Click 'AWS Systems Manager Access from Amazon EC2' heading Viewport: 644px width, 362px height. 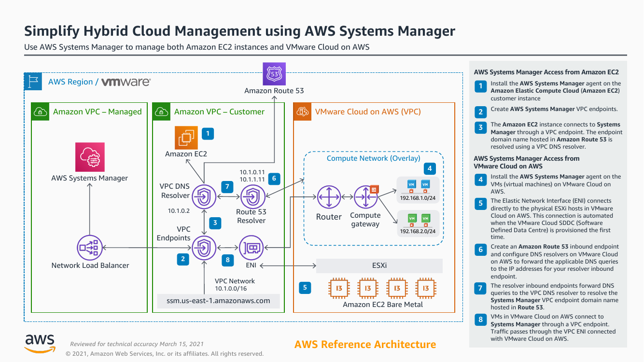pyautogui.click(x=546, y=72)
